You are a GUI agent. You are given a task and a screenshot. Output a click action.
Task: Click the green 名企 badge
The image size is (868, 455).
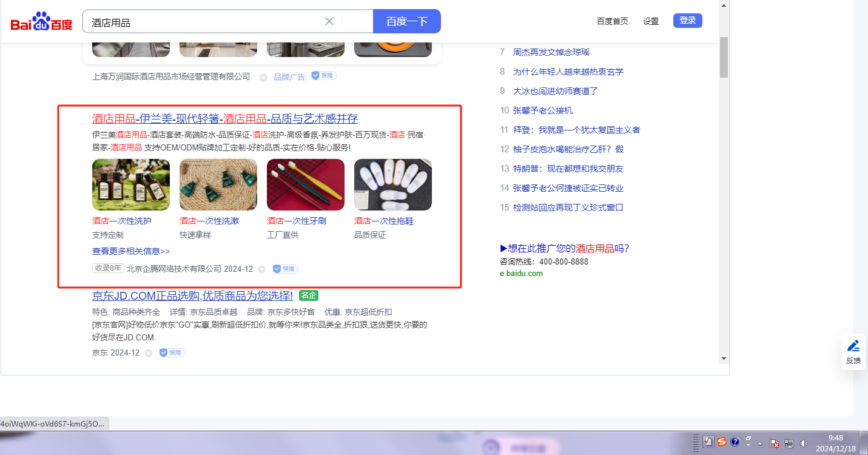(309, 295)
